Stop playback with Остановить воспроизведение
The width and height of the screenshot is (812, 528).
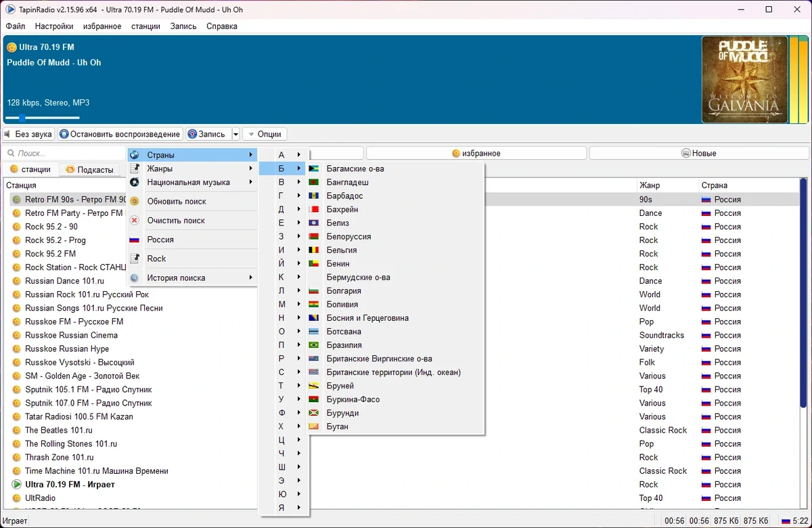point(120,134)
